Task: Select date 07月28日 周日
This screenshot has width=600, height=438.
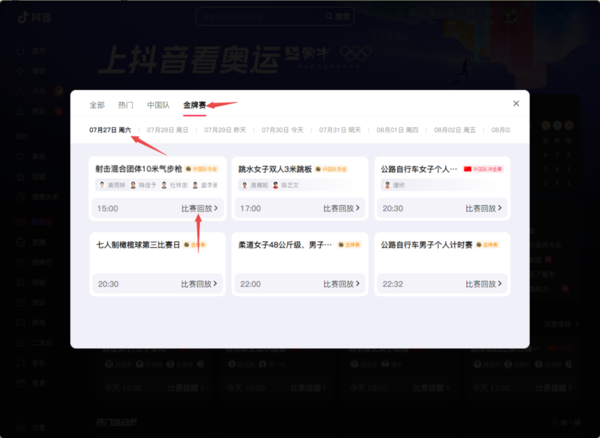Action: click(x=168, y=130)
